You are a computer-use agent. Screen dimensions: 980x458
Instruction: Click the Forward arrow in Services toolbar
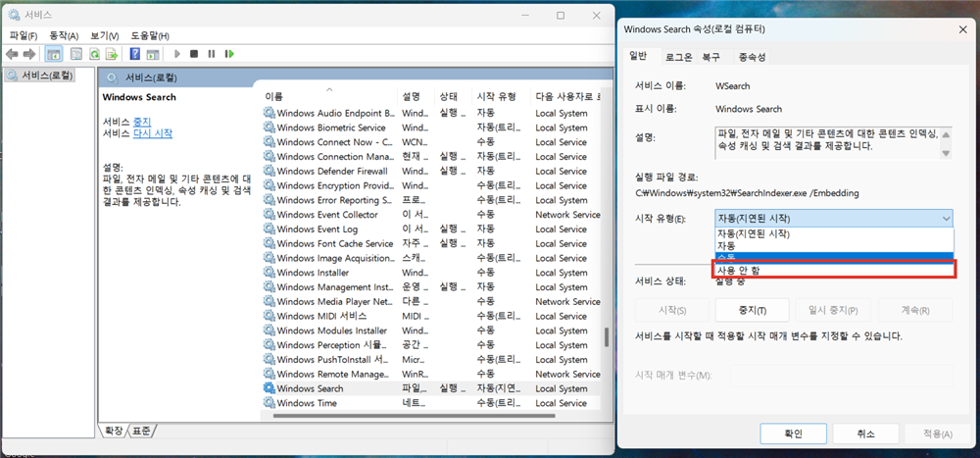click(28, 55)
